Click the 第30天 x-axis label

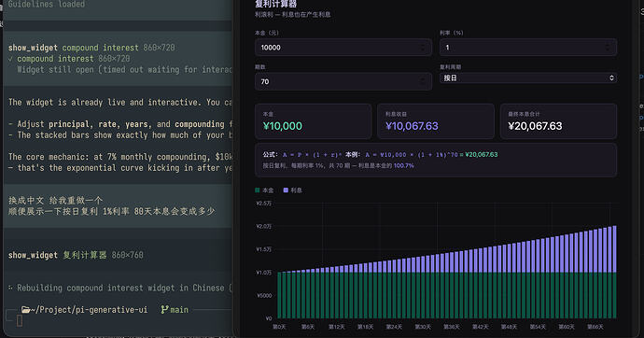(x=423, y=327)
